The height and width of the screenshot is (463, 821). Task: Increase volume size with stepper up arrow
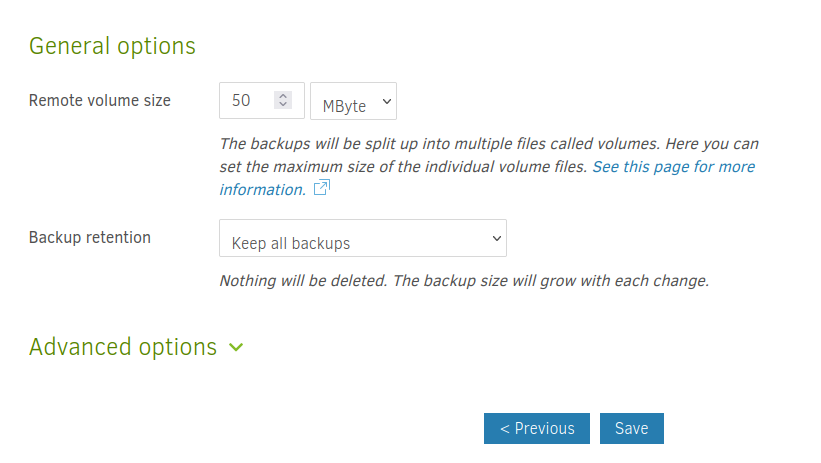283,96
